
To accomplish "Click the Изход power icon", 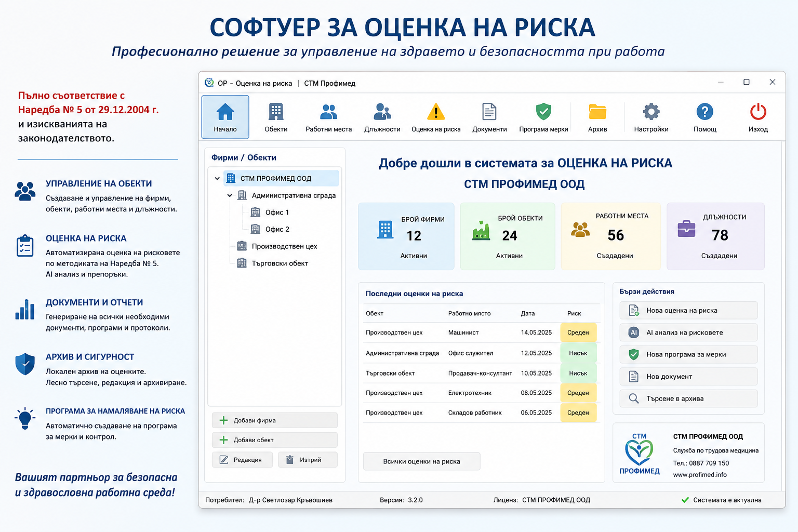I will [758, 117].
